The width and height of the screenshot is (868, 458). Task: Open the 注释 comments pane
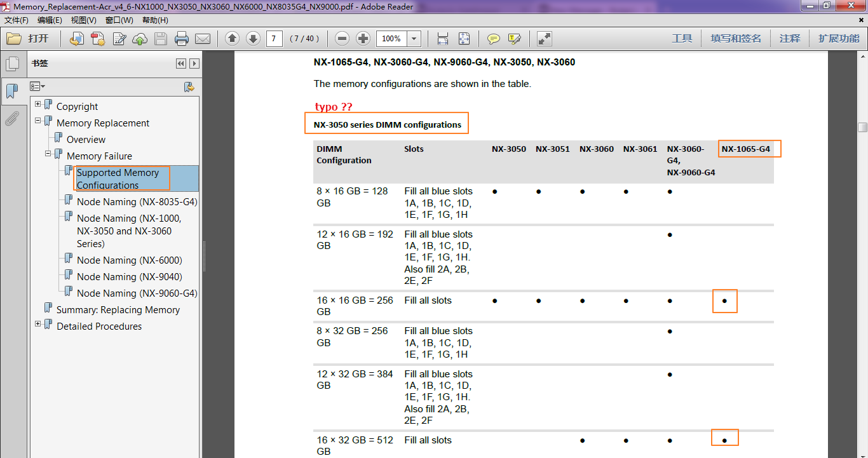point(790,39)
